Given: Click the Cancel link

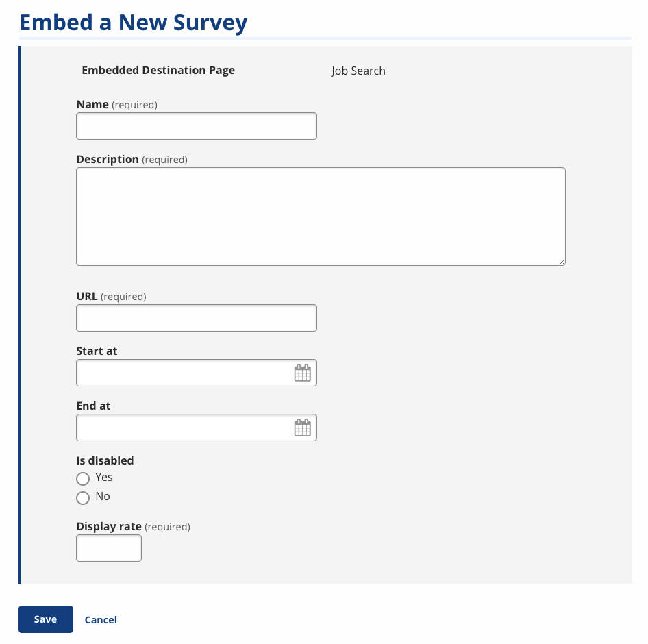Looking at the screenshot, I should pos(100,619).
